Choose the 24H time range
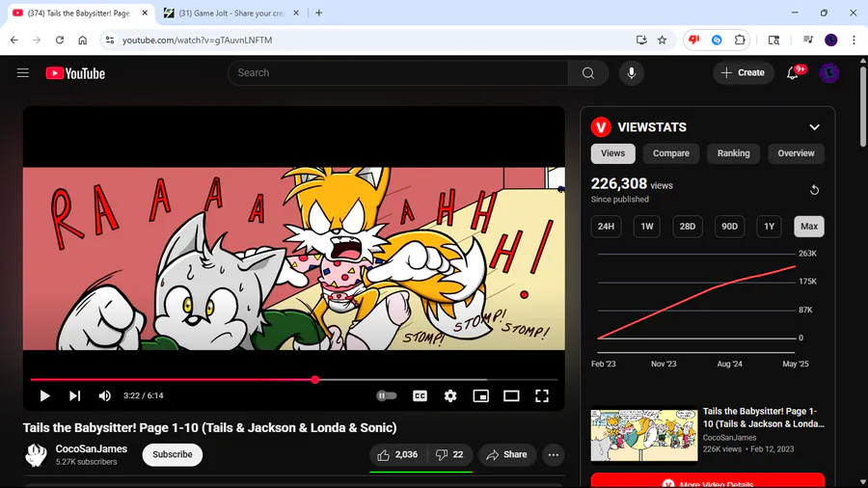This screenshot has width=868, height=488. (x=606, y=227)
